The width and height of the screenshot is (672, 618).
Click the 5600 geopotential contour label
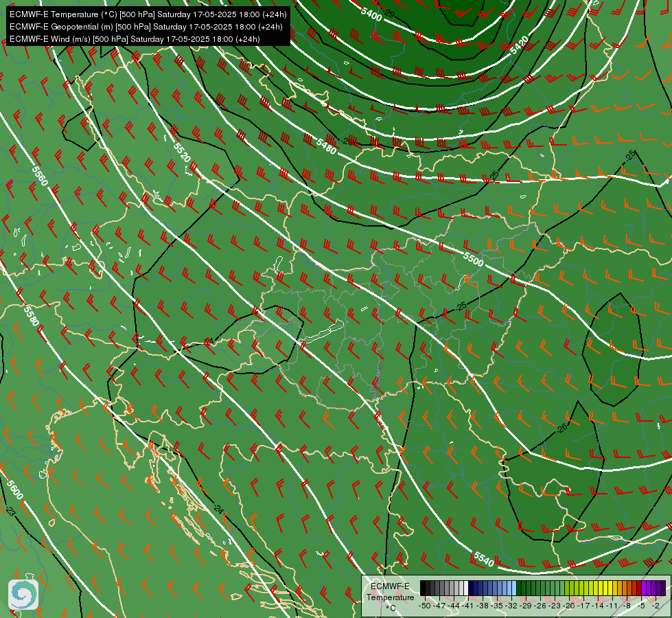14,490
